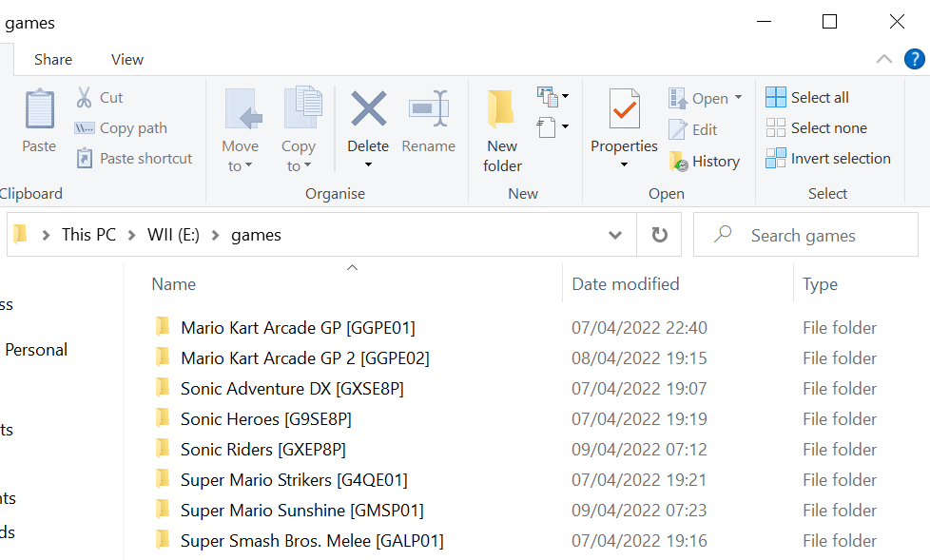Viewport: 930px width, 560px height.
Task: Sort files by the Name column header
Action: tap(174, 284)
